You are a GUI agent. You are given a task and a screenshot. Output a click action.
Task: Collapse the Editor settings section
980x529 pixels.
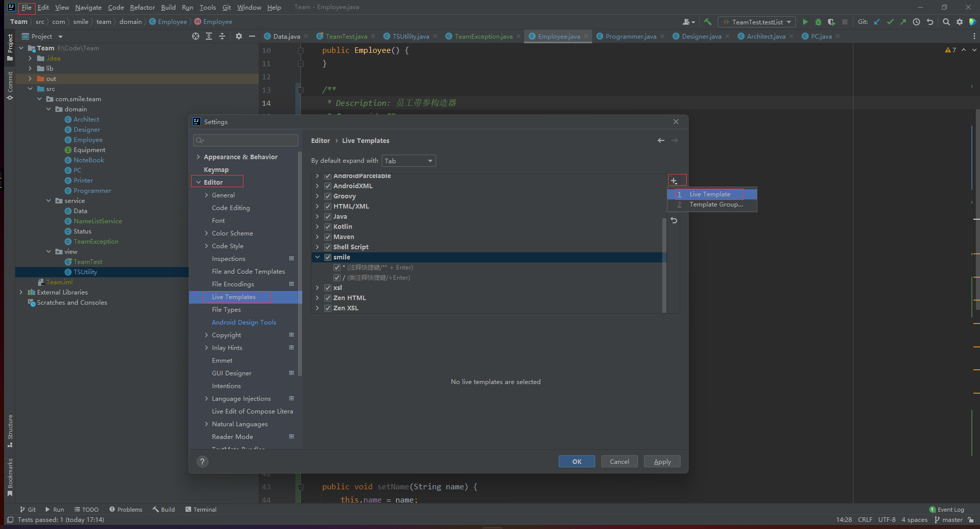point(198,182)
